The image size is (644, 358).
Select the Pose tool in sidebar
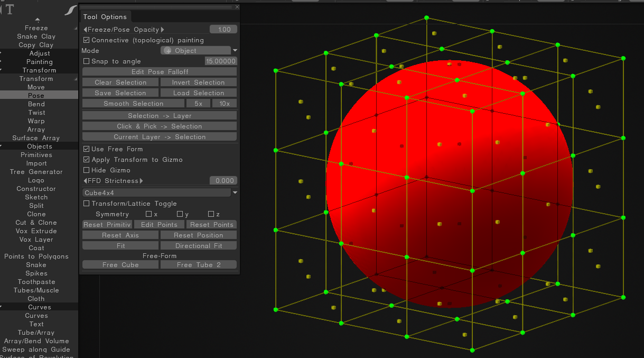tap(36, 96)
